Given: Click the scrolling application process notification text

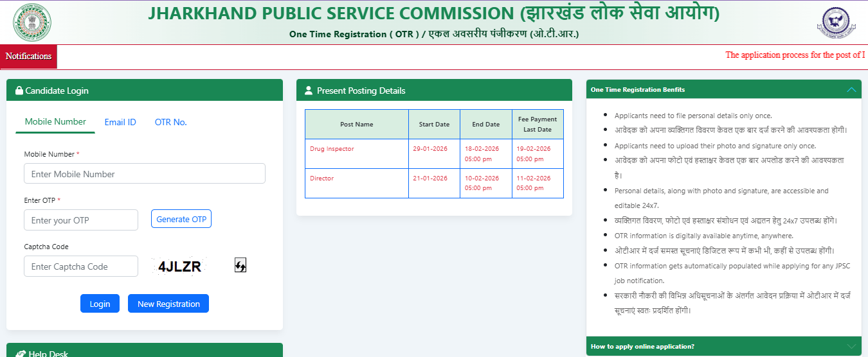Looking at the screenshot, I should pos(795,55).
